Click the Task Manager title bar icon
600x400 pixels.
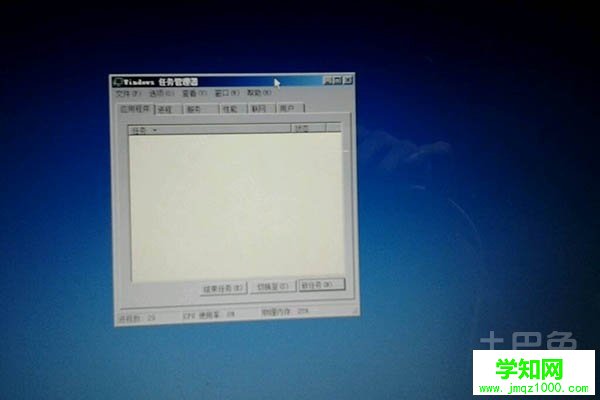(118, 82)
